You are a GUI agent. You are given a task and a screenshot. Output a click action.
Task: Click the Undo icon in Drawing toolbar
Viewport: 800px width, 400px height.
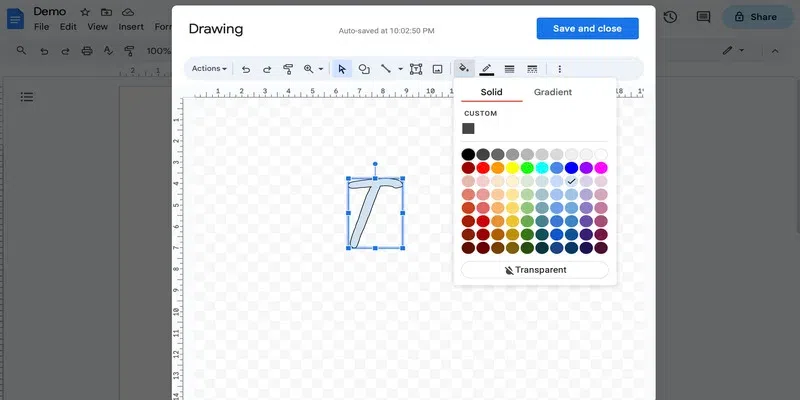pos(246,69)
